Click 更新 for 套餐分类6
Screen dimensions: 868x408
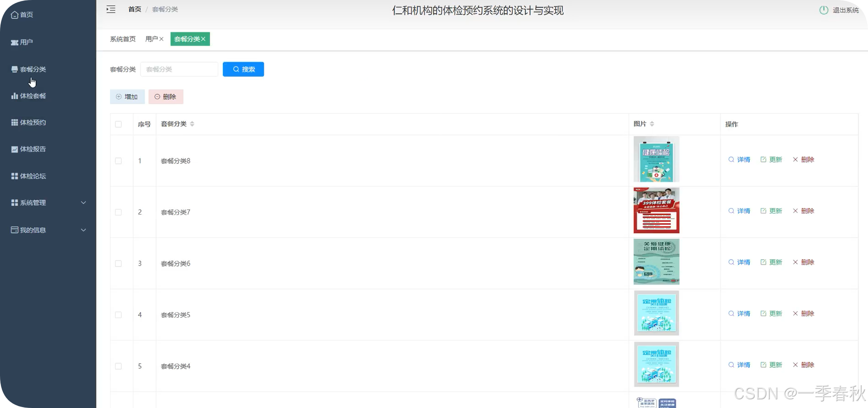click(771, 262)
